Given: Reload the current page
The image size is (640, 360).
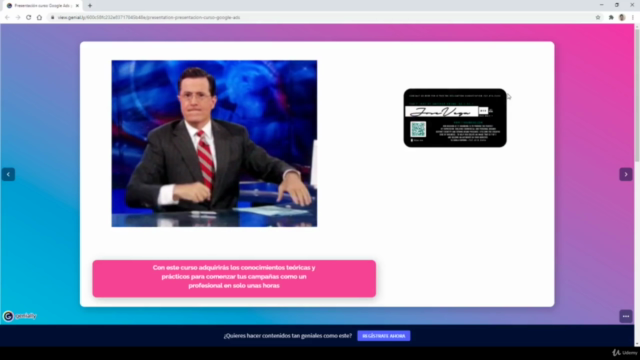Looking at the screenshot, I should click(29, 18).
